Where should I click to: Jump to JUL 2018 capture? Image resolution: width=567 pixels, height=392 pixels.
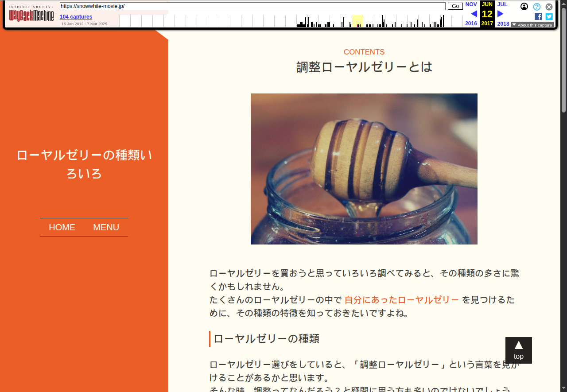pyautogui.click(x=502, y=4)
